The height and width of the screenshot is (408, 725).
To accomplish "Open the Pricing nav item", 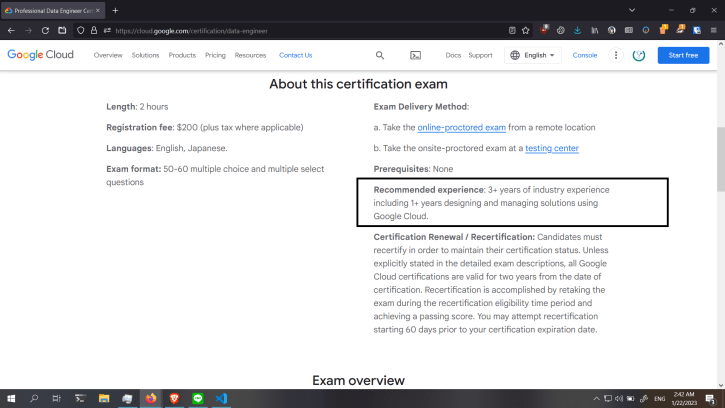I will [215, 55].
